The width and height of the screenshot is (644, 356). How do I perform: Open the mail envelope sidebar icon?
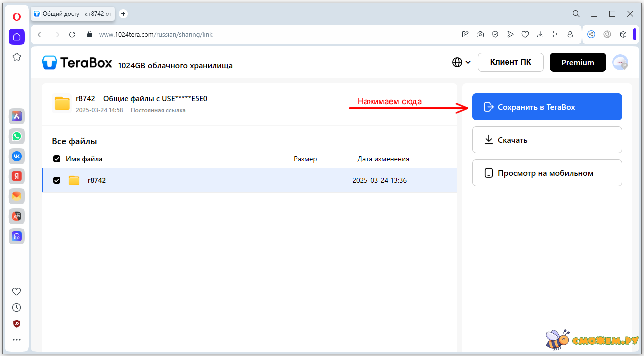pos(17,196)
